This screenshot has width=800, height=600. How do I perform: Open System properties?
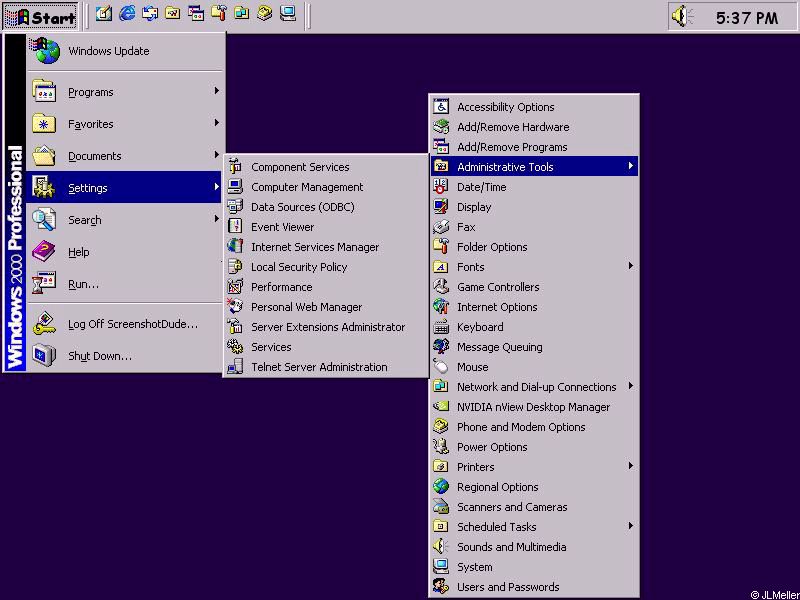coord(534,567)
